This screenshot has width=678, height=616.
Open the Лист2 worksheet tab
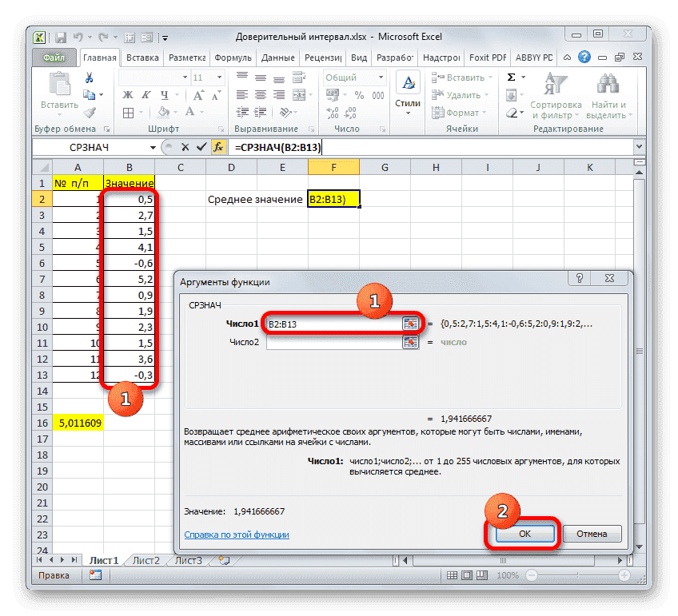(146, 560)
